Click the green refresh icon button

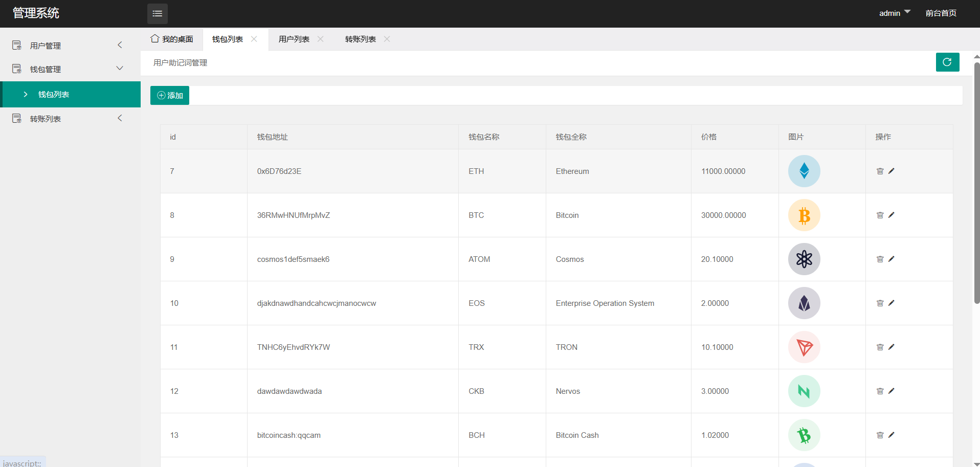pos(947,62)
